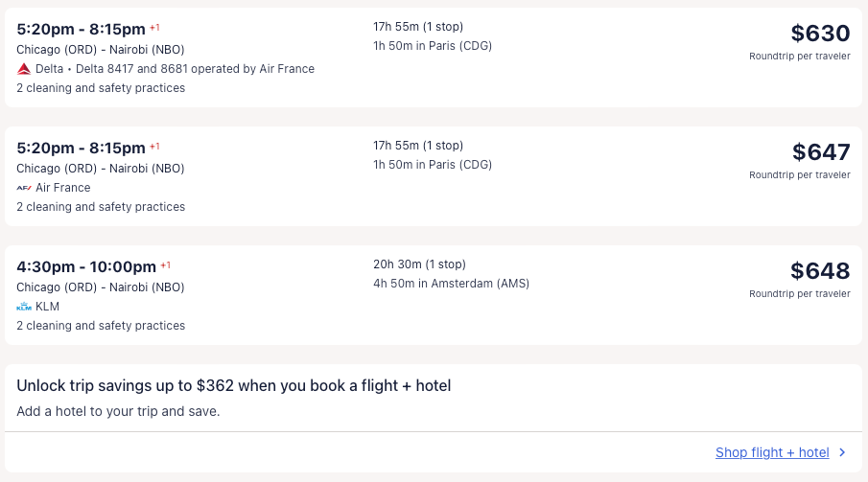This screenshot has height=482, width=868.
Task: Click the Unlock trip savings up to $362 heading
Action: [233, 385]
